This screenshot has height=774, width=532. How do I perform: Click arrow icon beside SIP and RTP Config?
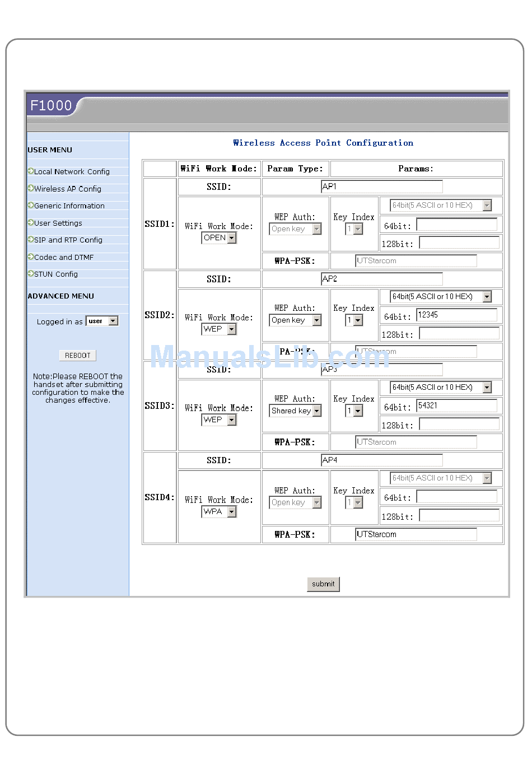(31, 239)
